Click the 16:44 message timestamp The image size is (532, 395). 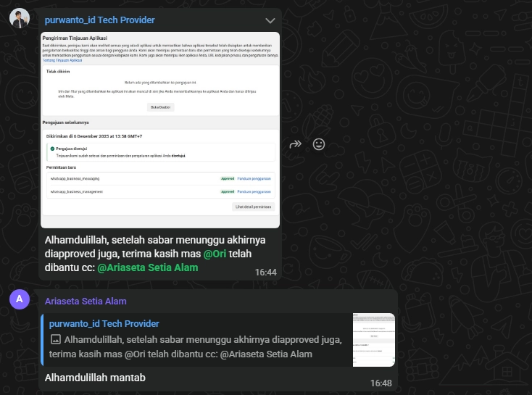point(266,273)
